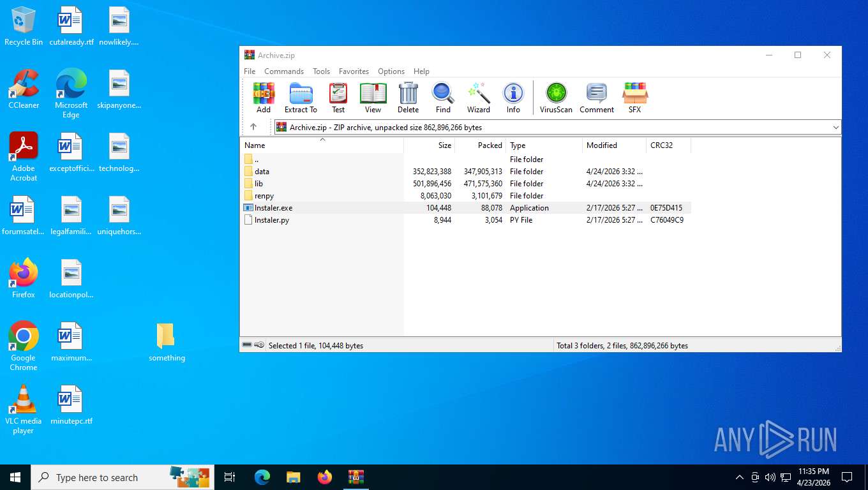Open CCleaner desktop shortcut
868x490 pixels.
pyautogui.click(x=24, y=89)
